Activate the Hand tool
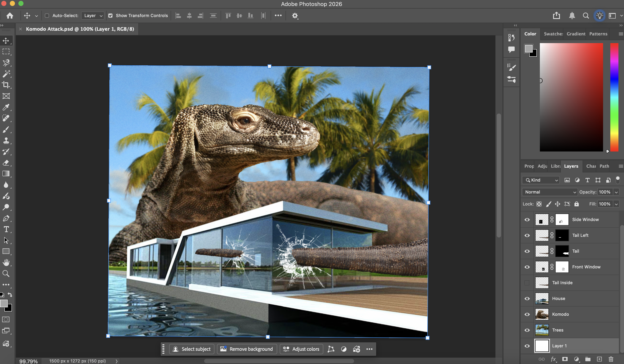 tap(6, 263)
